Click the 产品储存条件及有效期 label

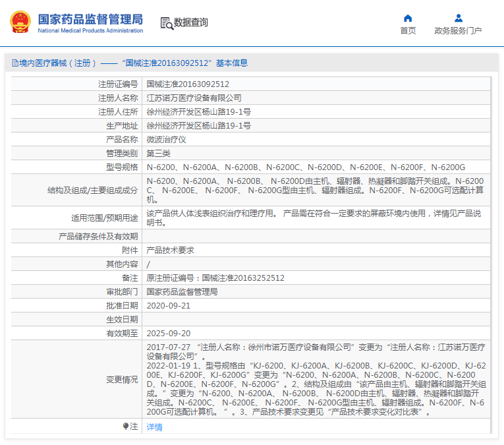click(98, 236)
